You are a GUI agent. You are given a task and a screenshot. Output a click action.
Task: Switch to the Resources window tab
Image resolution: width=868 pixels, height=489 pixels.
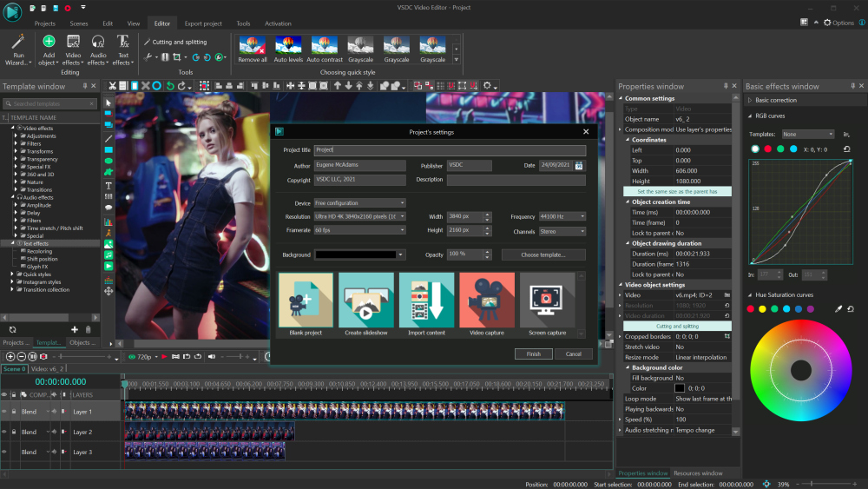tap(698, 473)
